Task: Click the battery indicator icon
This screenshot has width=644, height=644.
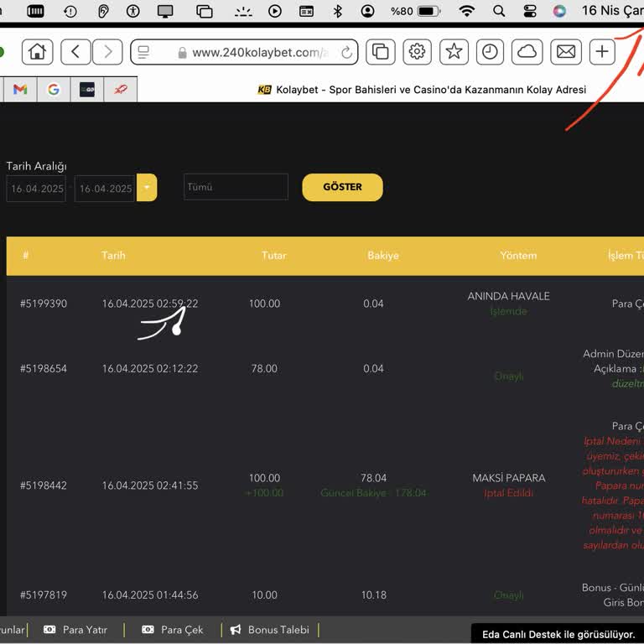Action: click(428, 11)
